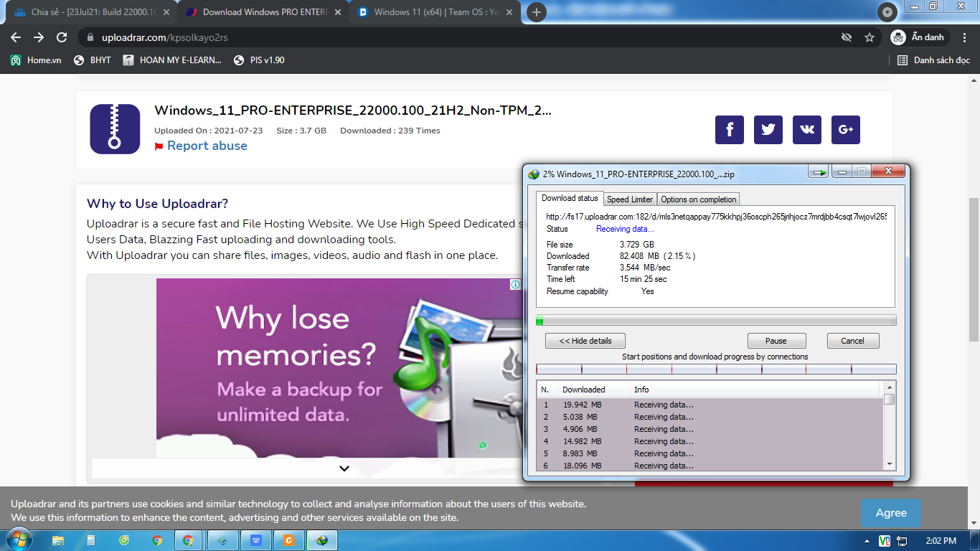This screenshot has width=980, height=551.
Task: Click connections list scrollbar up arrow
Action: click(890, 388)
